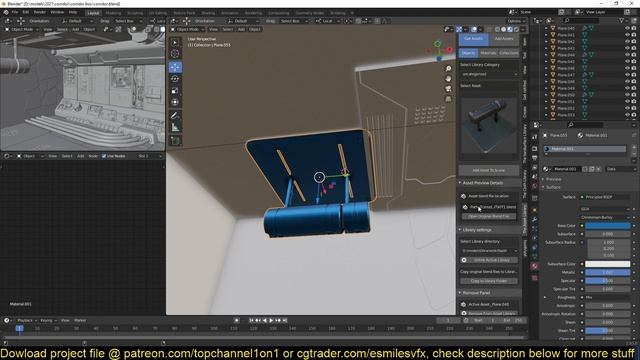Image resolution: width=640 pixels, height=360 pixels.
Task: Click Unlink Active Library button
Action: (492, 260)
